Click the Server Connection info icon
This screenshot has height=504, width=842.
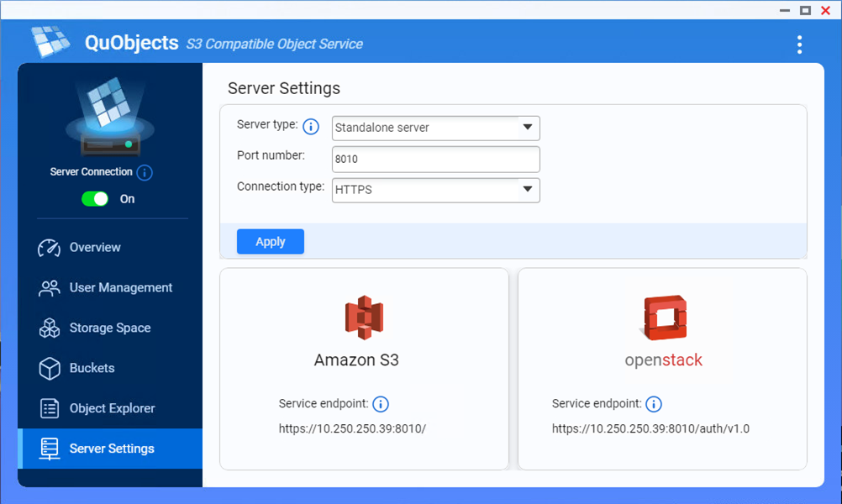(145, 172)
